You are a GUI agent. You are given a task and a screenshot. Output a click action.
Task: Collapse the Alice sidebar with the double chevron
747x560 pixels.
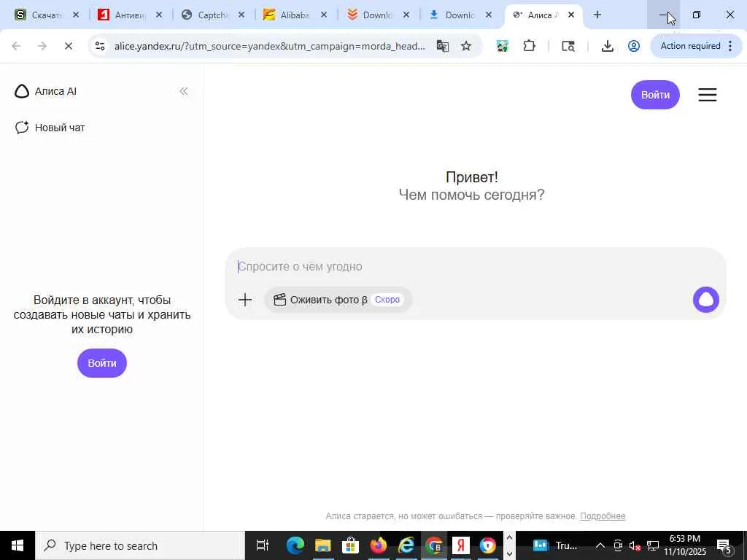point(183,91)
